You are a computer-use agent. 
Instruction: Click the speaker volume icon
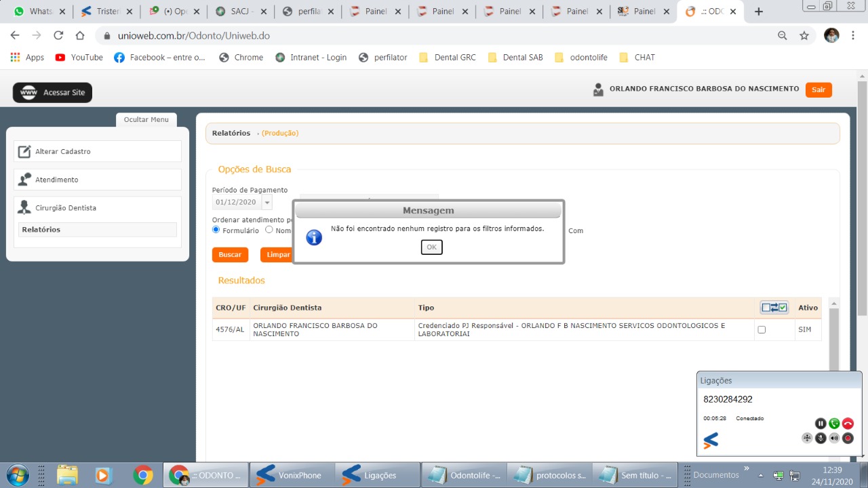coord(834,438)
